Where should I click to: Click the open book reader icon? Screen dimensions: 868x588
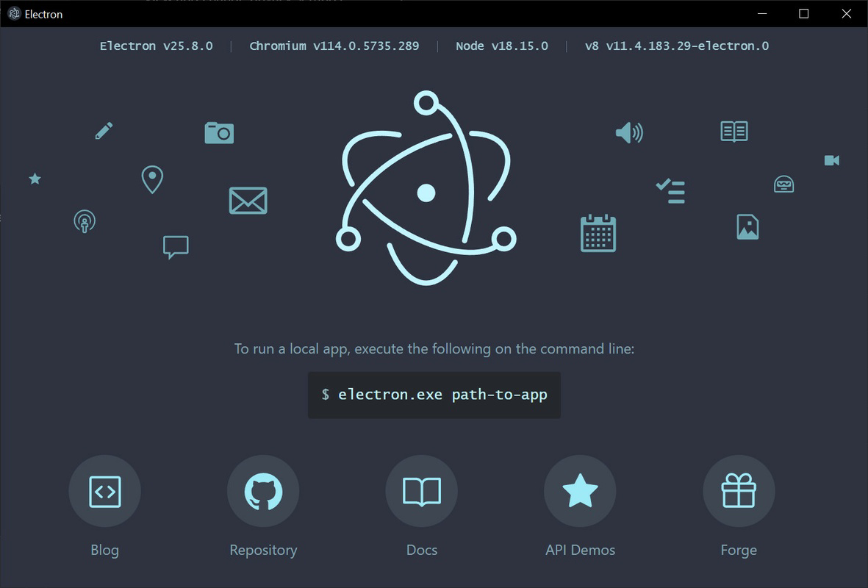(x=734, y=132)
